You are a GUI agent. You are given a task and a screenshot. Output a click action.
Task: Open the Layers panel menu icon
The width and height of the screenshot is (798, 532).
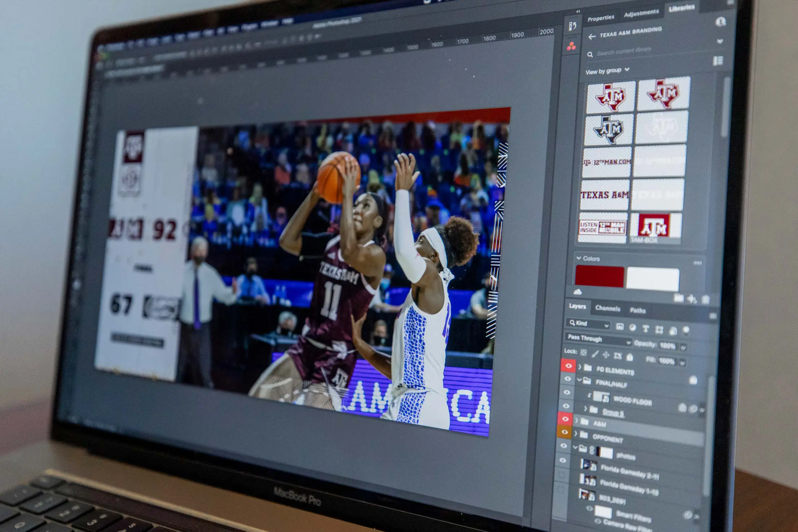click(x=713, y=316)
